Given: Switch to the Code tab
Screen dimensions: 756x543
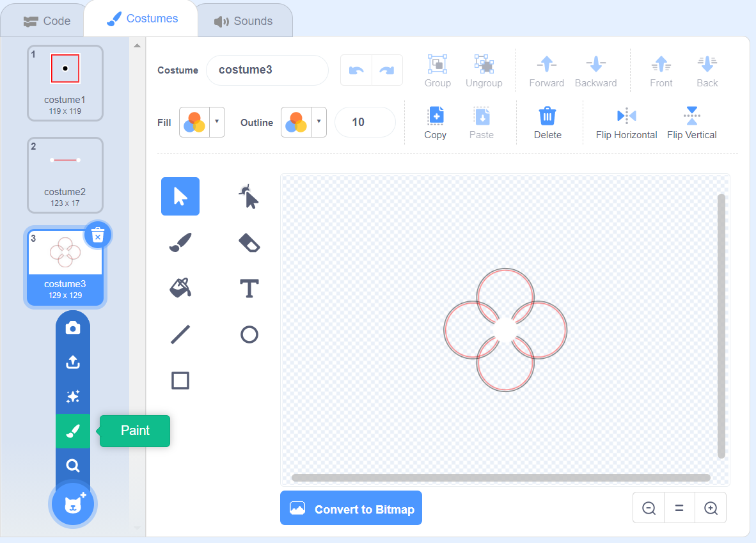Looking at the screenshot, I should pyautogui.click(x=47, y=21).
